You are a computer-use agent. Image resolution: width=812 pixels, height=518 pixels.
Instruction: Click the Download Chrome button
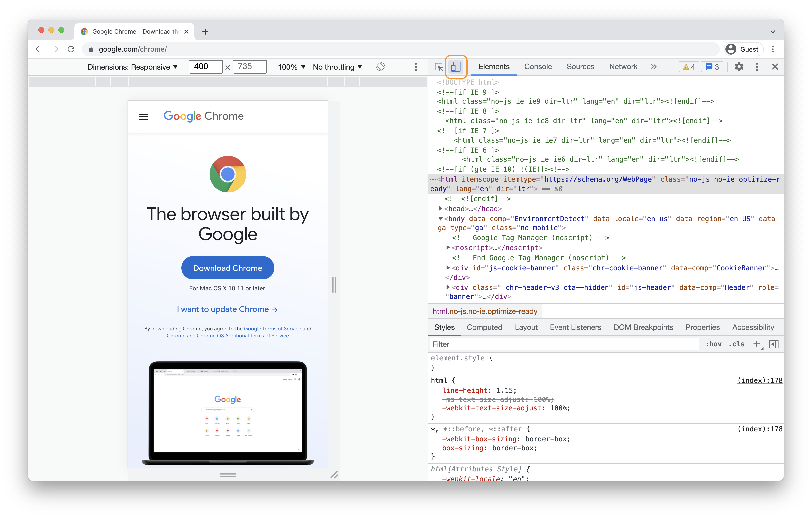[x=228, y=268]
